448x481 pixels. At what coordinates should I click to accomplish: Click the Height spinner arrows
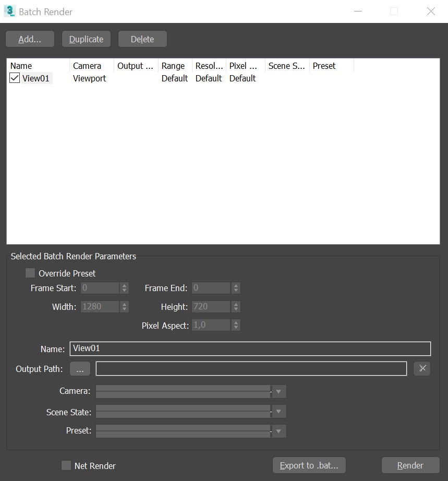[236, 307]
